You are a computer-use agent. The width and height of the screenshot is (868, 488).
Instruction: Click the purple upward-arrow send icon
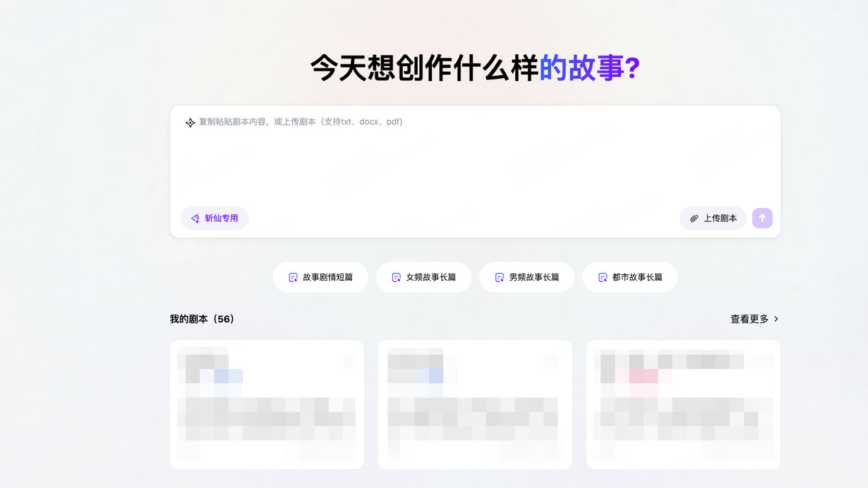click(x=762, y=218)
